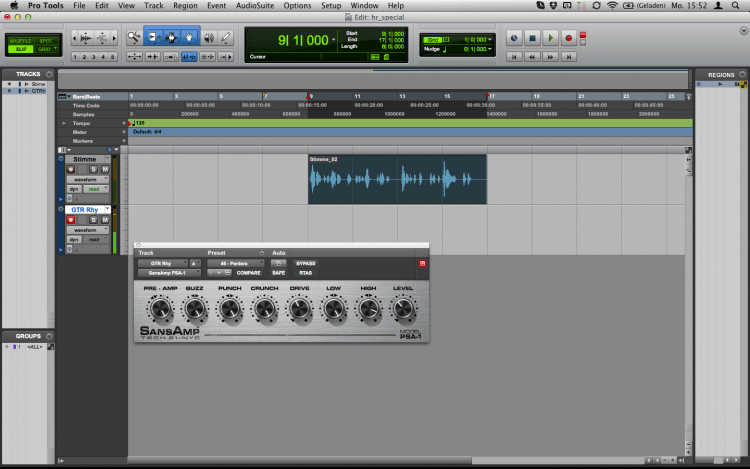Click the Rewind transport button
750x469 pixels.
[532, 57]
